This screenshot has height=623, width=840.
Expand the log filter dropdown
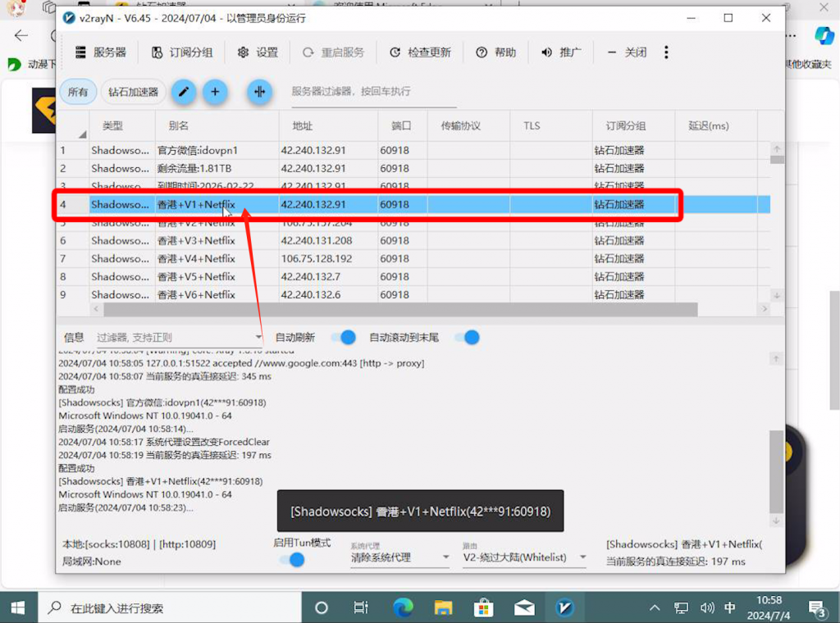click(258, 337)
